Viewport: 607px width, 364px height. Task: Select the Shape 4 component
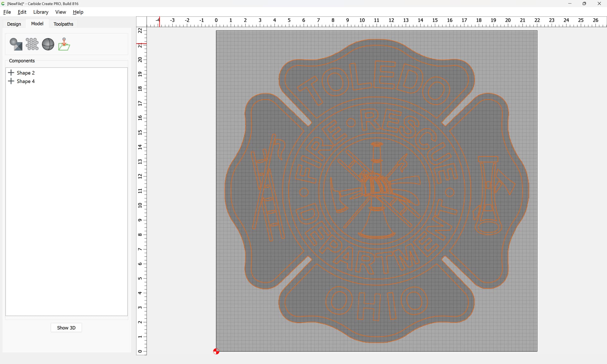(x=26, y=81)
